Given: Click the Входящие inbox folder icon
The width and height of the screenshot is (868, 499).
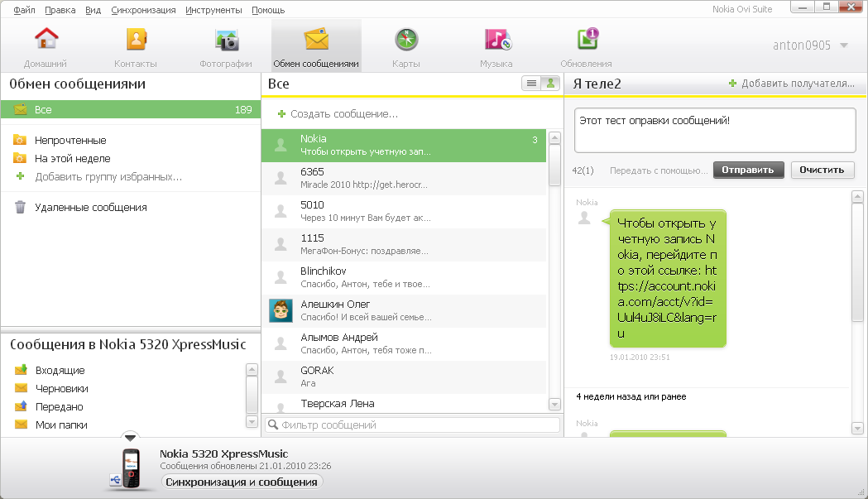Looking at the screenshot, I should [21, 370].
